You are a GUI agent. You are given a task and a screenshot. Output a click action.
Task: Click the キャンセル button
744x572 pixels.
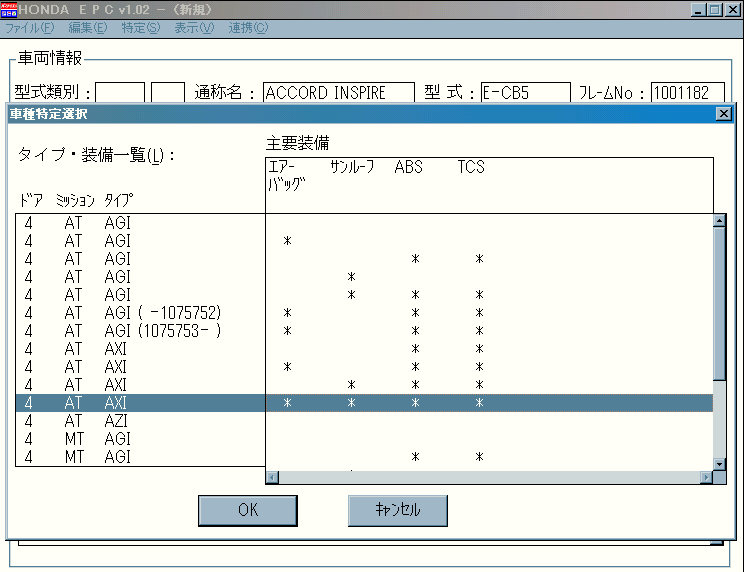pos(398,511)
